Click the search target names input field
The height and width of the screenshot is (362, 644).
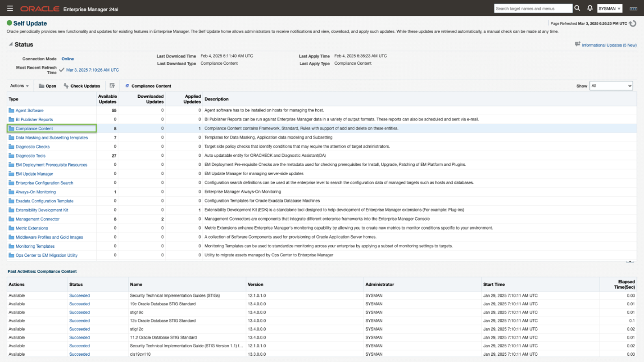[x=533, y=9]
